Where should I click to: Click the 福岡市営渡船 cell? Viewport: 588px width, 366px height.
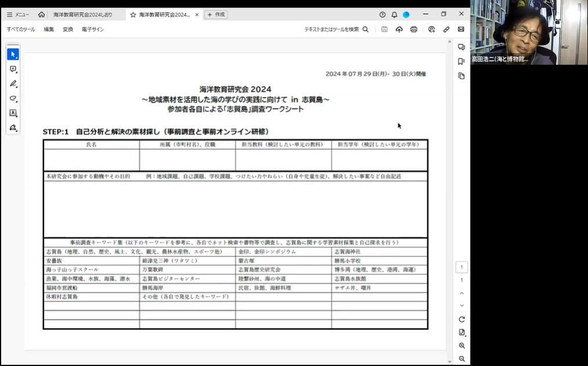(x=92, y=288)
